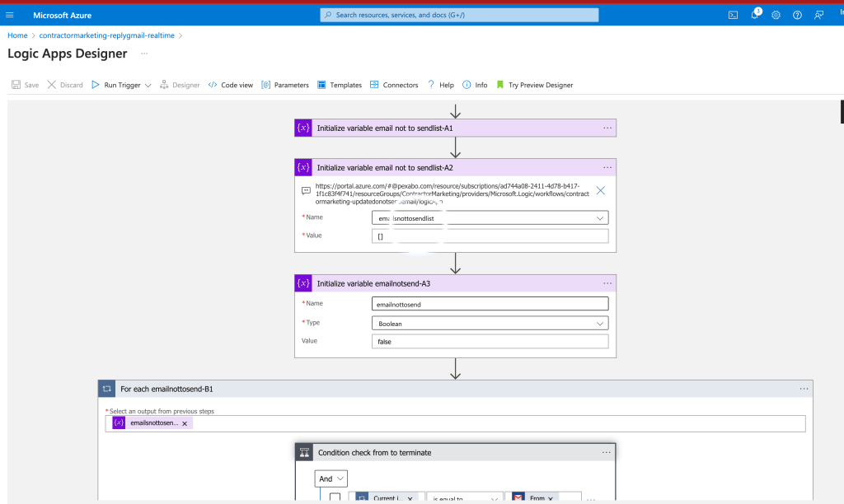Click the condition icon of Condition check from to terminate
Viewport: 844px width, 504px height.
pyautogui.click(x=304, y=452)
